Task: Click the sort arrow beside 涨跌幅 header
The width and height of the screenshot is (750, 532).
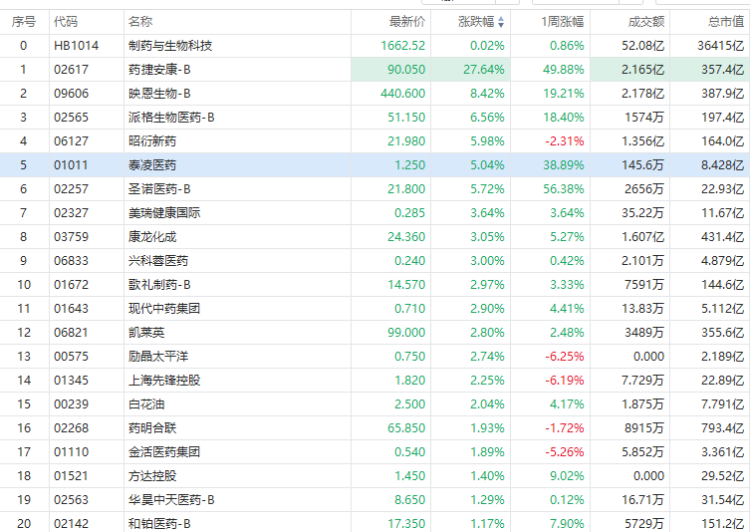Action: coord(501,22)
